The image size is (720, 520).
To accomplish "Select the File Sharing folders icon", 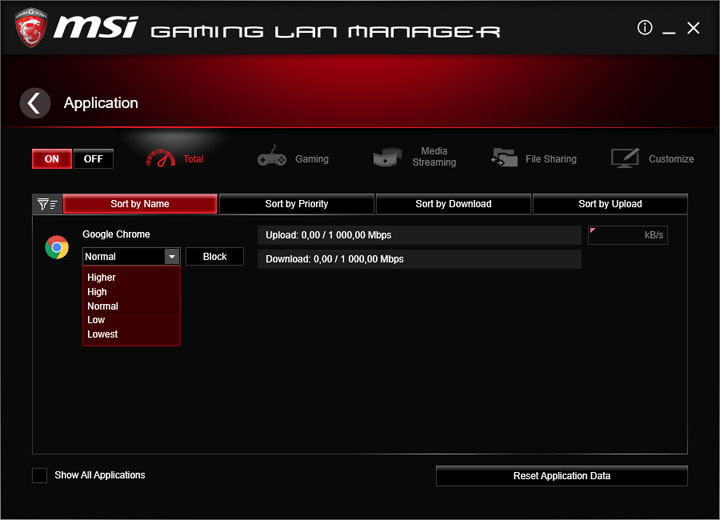I will point(504,158).
